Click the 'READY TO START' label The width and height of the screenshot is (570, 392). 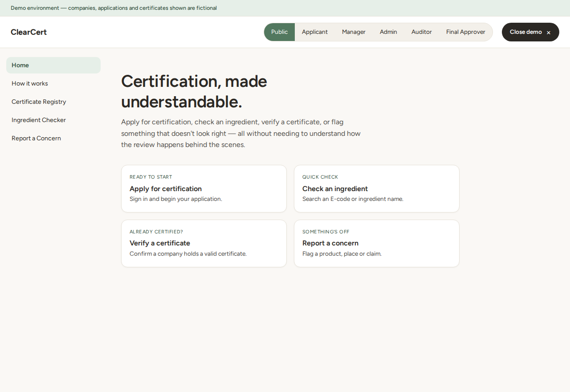click(x=151, y=177)
